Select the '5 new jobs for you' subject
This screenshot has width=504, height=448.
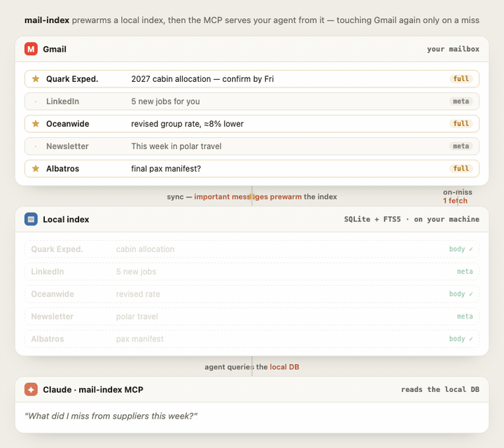click(x=165, y=101)
